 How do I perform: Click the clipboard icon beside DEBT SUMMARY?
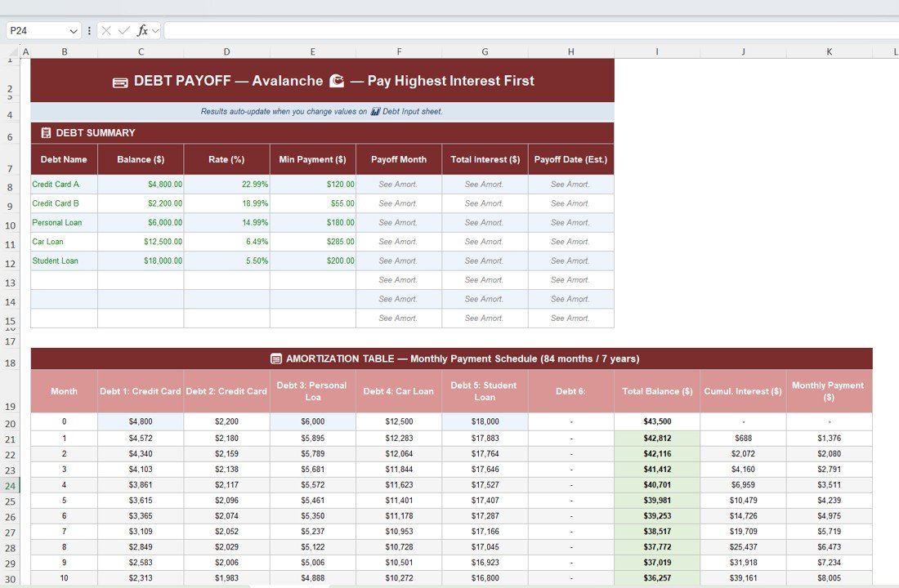pyautogui.click(x=46, y=132)
